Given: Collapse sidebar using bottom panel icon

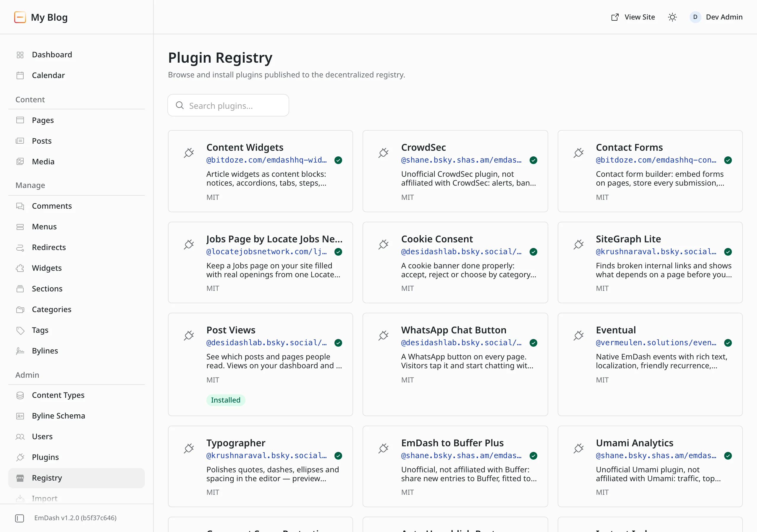Looking at the screenshot, I should (20, 518).
